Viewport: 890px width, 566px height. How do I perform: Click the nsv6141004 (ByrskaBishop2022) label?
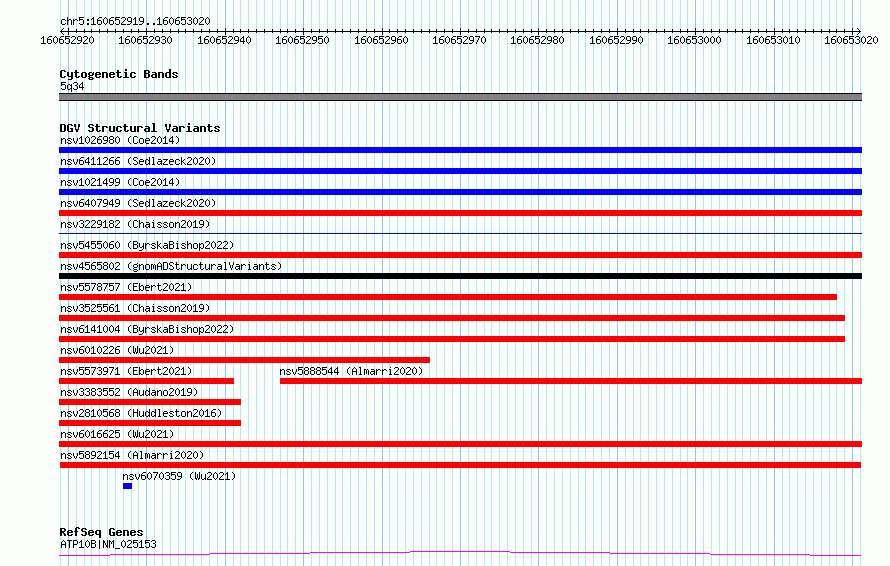(x=147, y=329)
